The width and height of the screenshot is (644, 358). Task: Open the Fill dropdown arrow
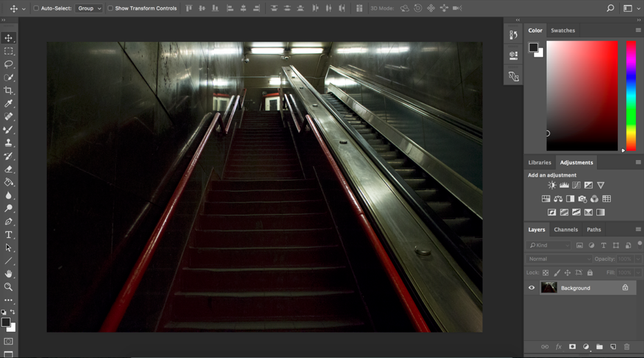(x=638, y=272)
